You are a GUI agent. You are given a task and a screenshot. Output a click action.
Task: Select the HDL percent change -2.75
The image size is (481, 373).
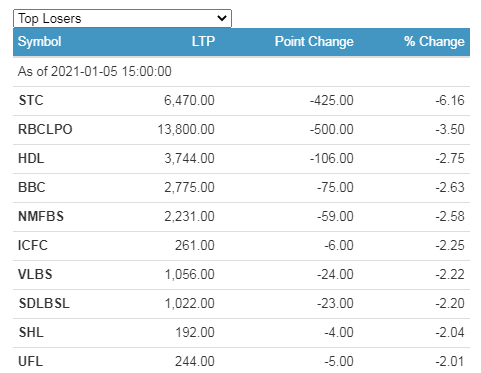click(450, 158)
